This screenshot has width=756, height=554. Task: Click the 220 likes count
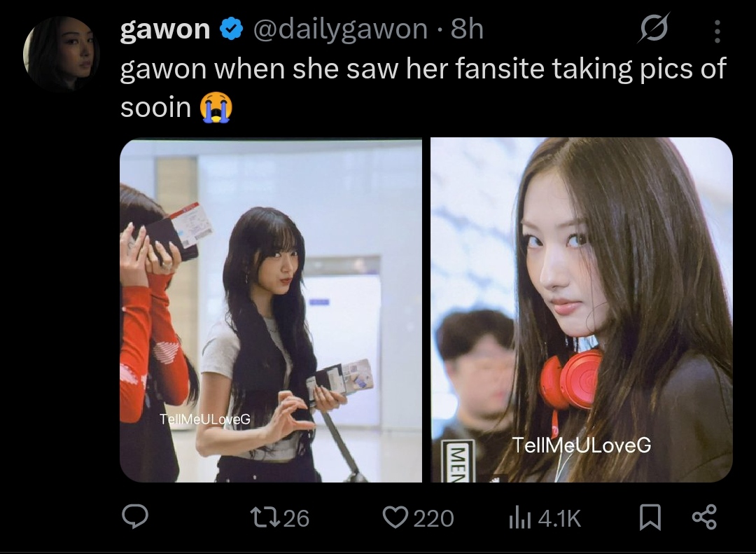(433, 519)
